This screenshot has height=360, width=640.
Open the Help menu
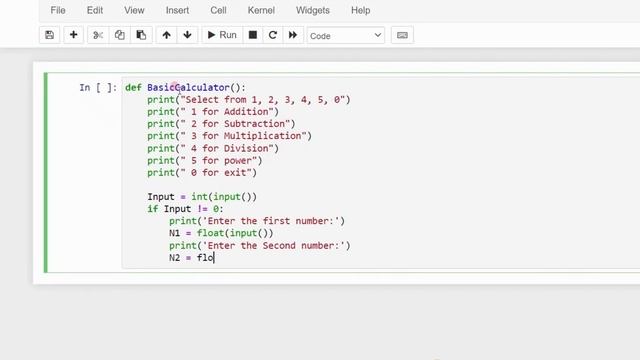click(x=360, y=10)
